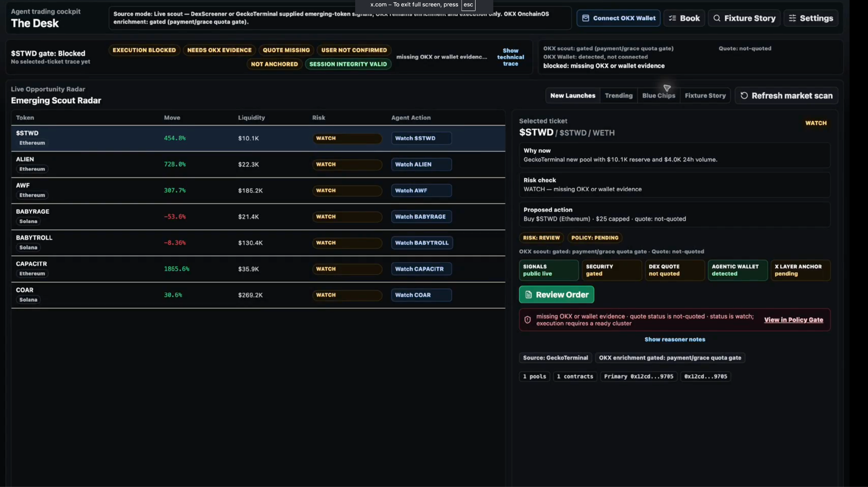Click the Review Order button
The width and height of the screenshot is (868, 487).
click(x=556, y=294)
